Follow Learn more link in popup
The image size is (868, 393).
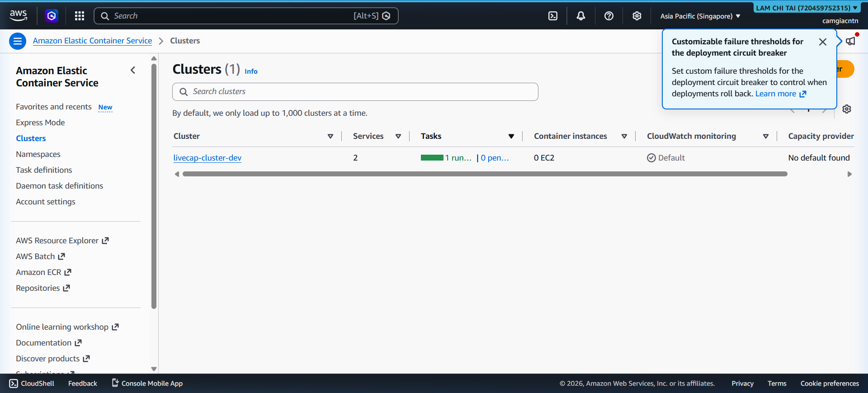(x=781, y=94)
